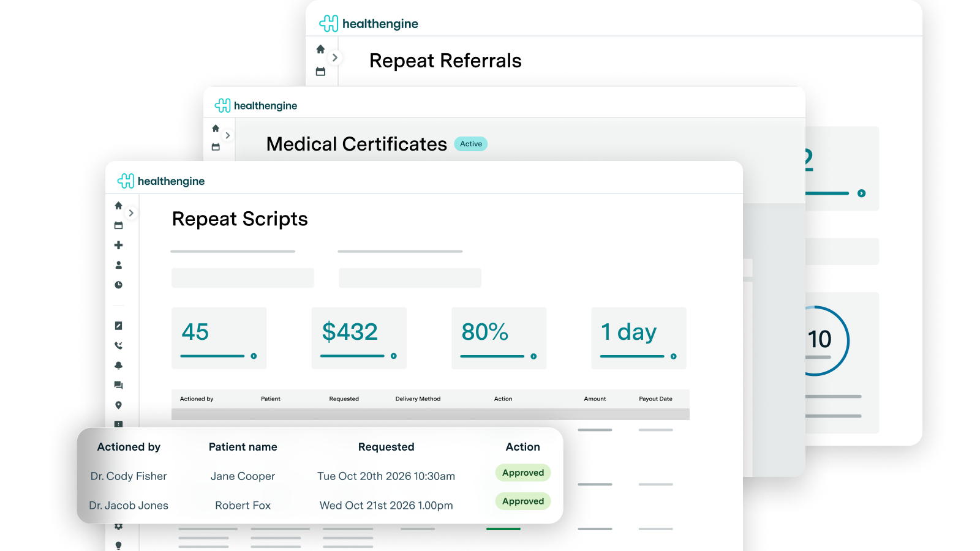Click the arrow icon on the 1 day card
The image size is (980, 551).
pos(674,356)
